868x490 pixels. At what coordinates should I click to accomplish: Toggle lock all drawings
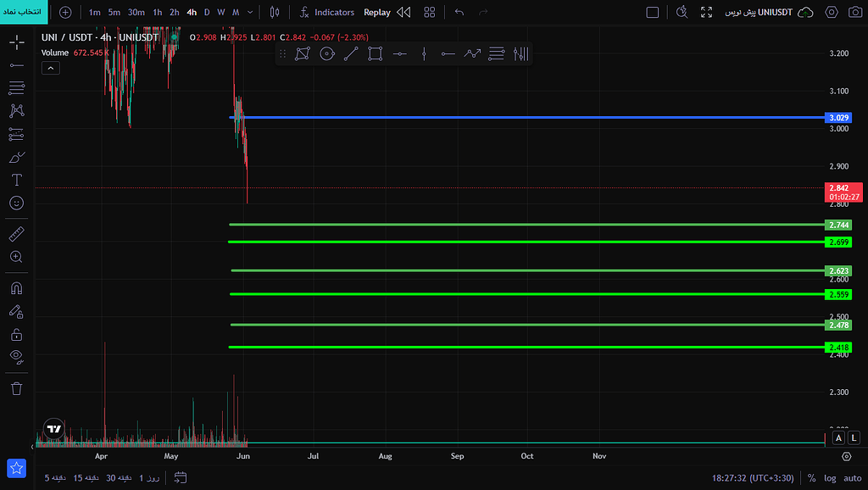(17, 334)
